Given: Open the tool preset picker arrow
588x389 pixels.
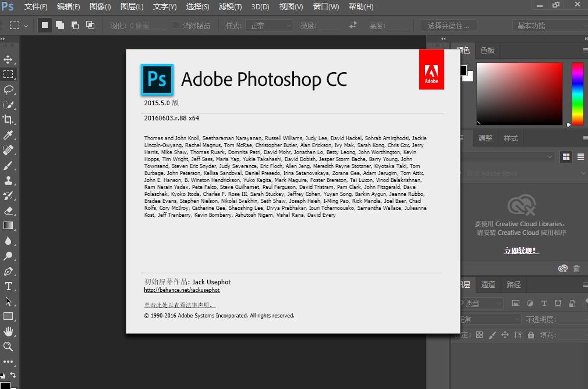Looking at the screenshot, I should click(x=26, y=26).
